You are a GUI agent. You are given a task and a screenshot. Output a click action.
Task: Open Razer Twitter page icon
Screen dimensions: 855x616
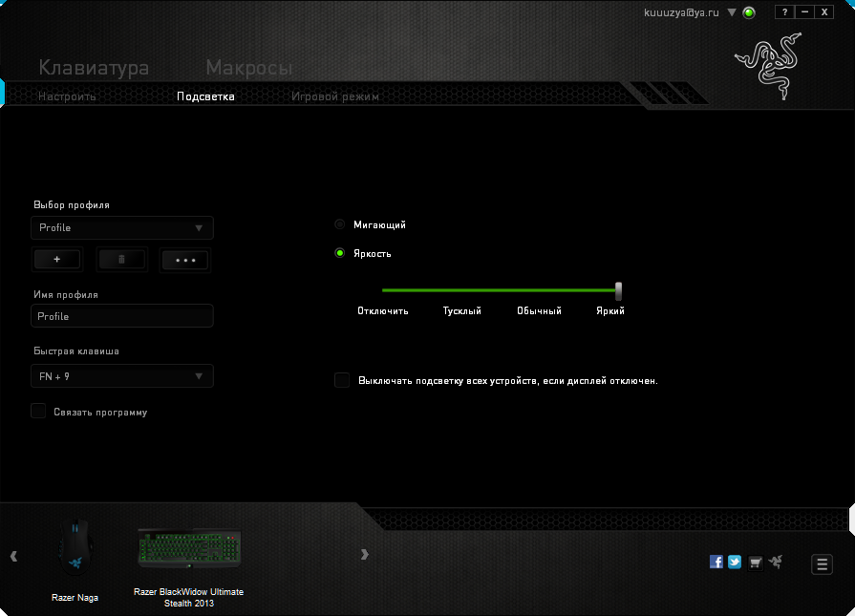735,562
